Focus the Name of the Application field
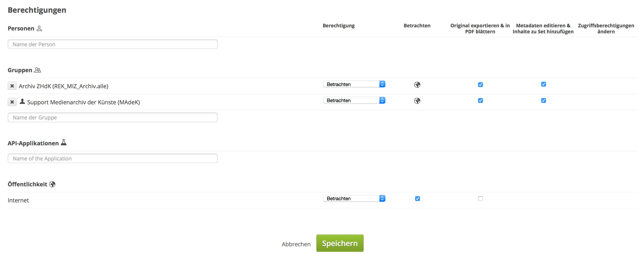This screenshot has width=644, height=259. click(x=113, y=158)
